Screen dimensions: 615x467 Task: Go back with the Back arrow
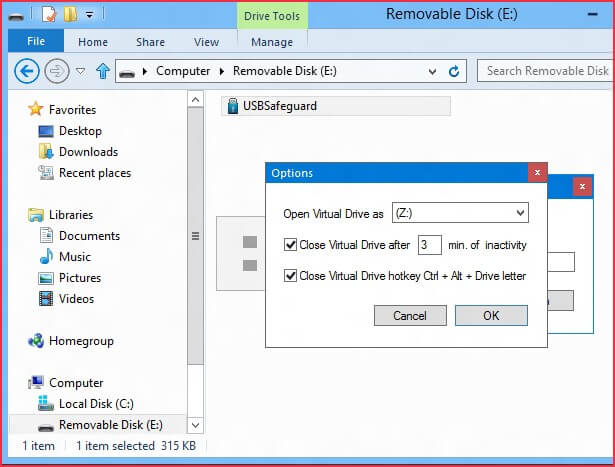point(27,71)
